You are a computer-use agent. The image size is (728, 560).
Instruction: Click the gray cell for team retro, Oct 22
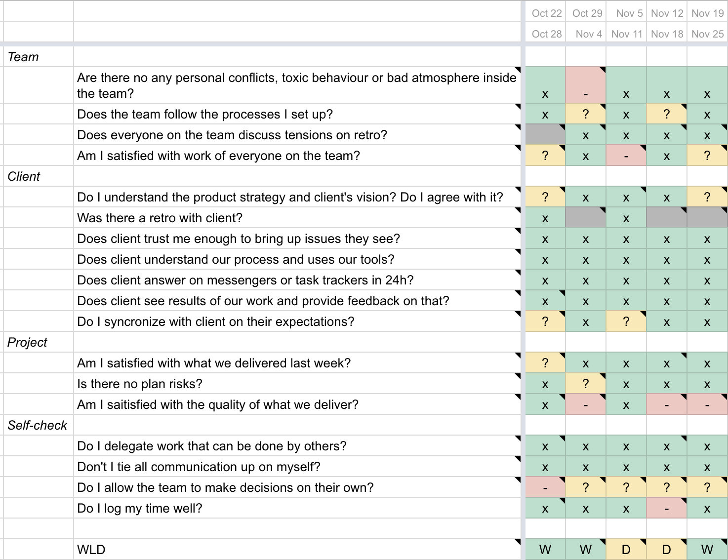tap(545, 134)
